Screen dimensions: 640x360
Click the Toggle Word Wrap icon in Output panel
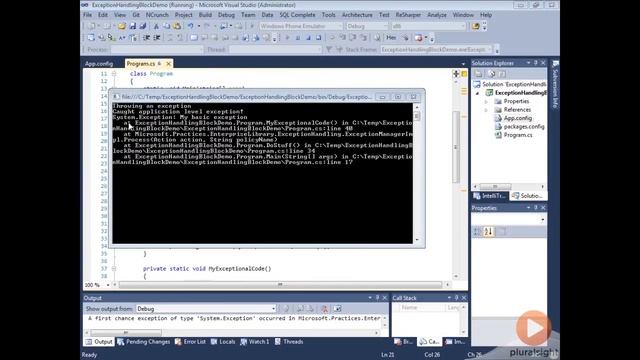coord(338,309)
